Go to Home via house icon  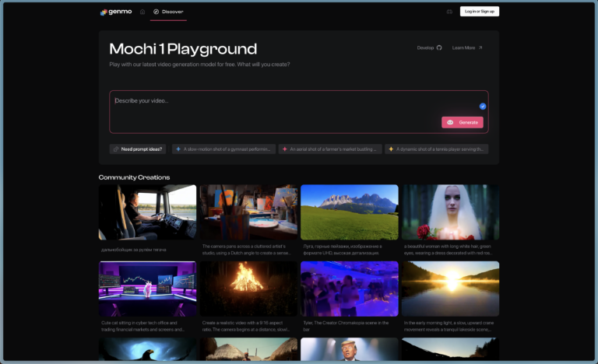click(x=142, y=12)
